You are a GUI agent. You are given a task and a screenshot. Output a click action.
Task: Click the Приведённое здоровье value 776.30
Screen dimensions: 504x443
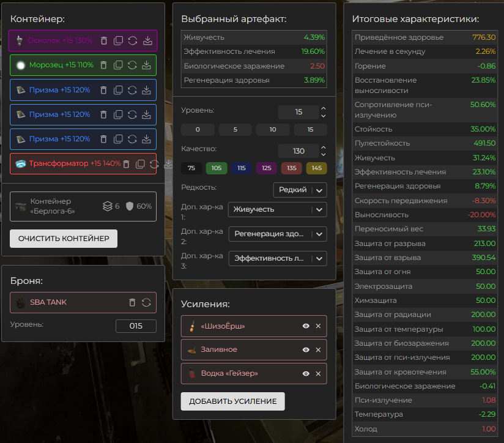coord(484,37)
